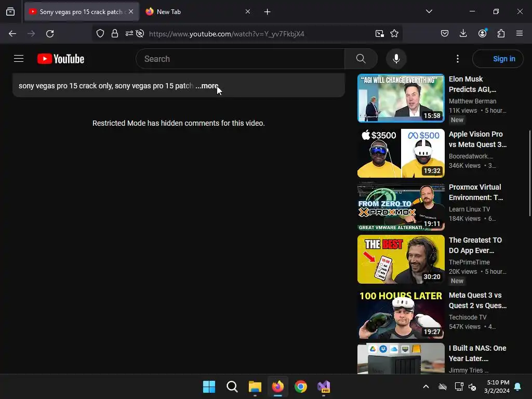Open File Explorer from taskbar
This screenshot has height=399, width=532.
(x=255, y=387)
